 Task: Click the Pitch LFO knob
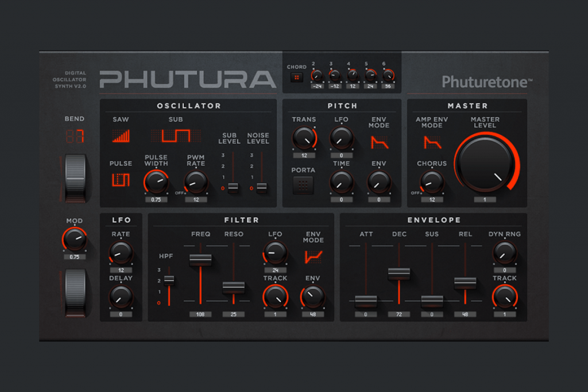[x=341, y=138]
